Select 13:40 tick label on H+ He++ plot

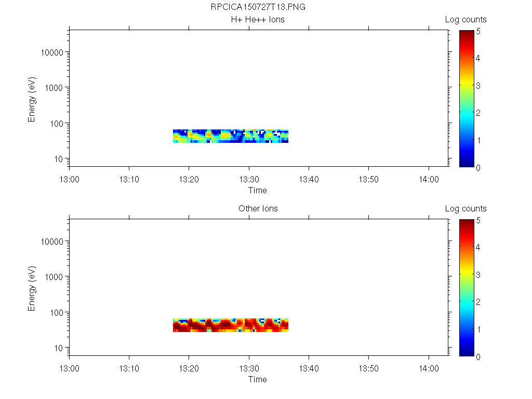309,179
